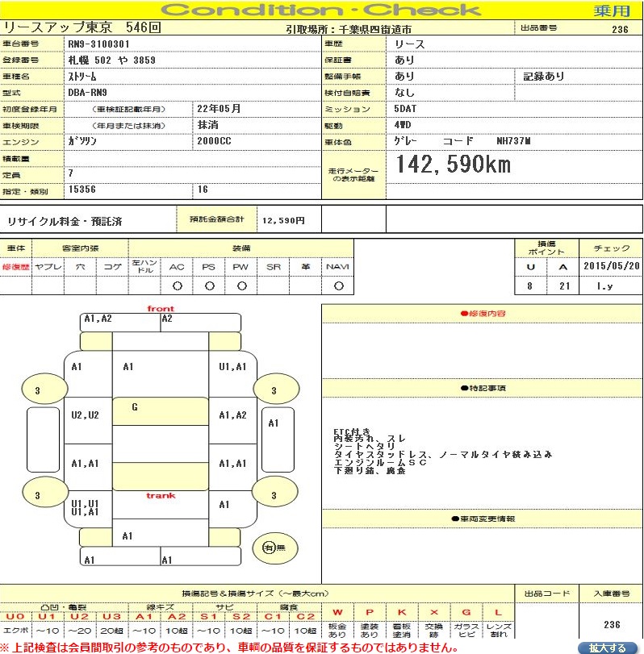Click the 拡大する enlarge button
This screenshot has width=644, height=654.
[607, 648]
